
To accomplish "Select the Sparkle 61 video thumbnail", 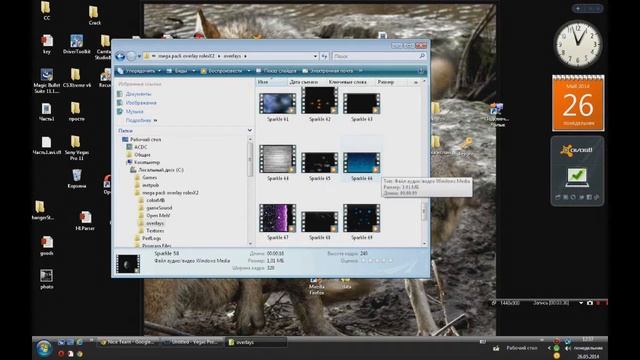I will pyautogui.click(x=278, y=103).
